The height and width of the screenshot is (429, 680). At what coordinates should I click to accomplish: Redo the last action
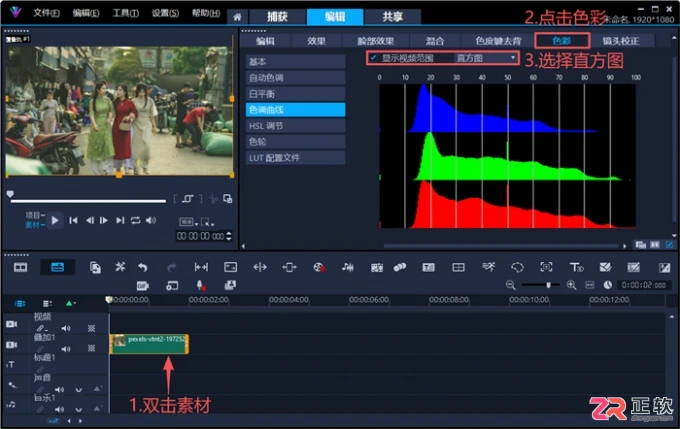(x=172, y=267)
